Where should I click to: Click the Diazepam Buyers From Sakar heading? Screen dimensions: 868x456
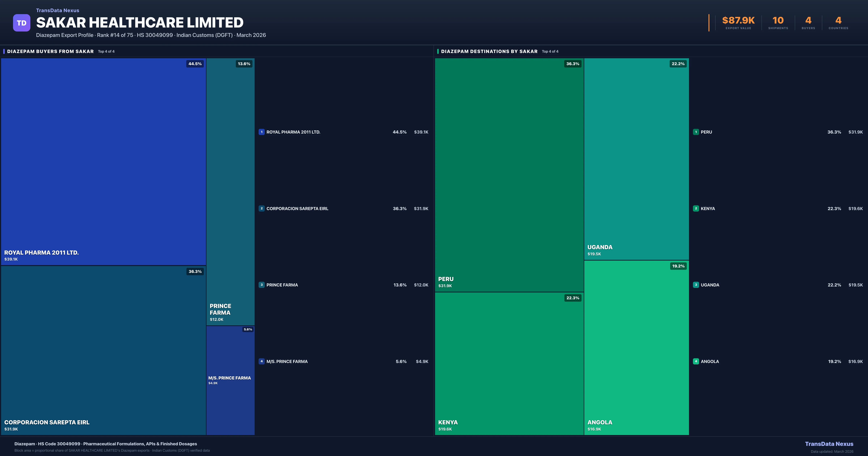(50, 51)
